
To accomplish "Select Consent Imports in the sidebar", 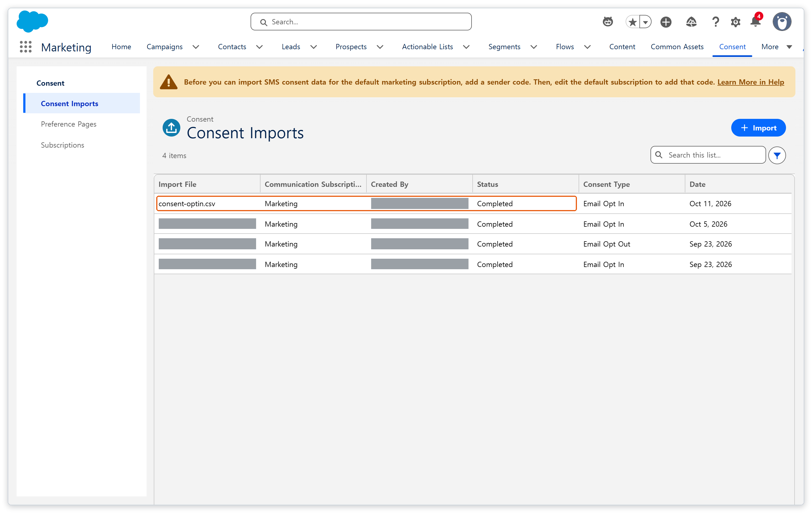I will click(82, 103).
